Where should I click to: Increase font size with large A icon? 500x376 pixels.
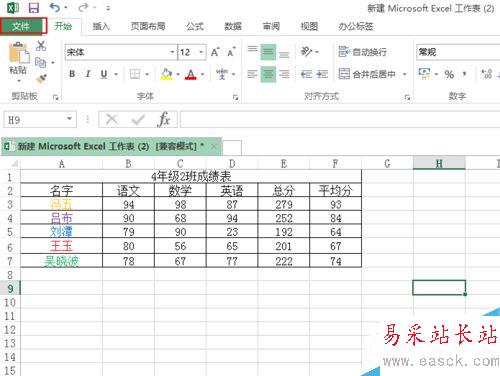coord(215,52)
